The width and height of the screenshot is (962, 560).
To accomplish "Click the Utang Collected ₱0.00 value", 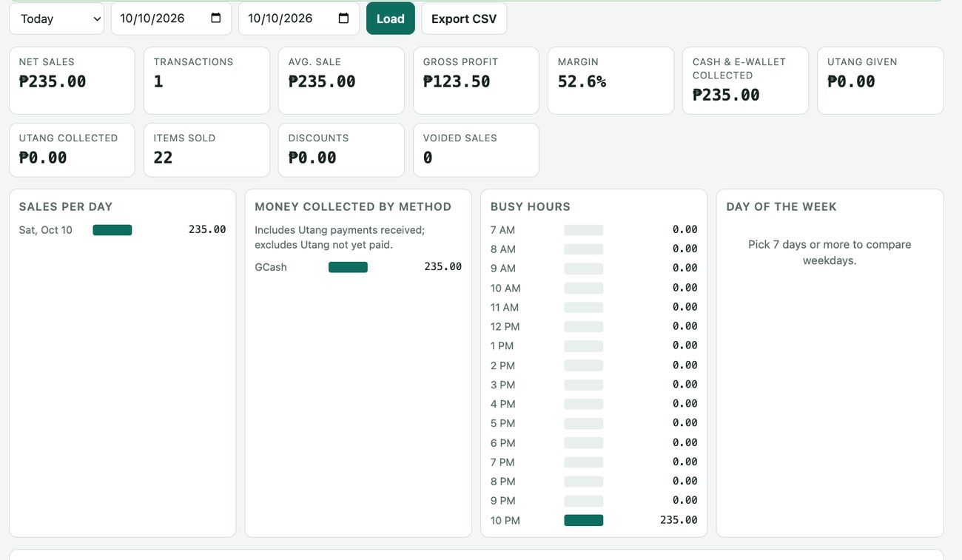I will 43,158.
